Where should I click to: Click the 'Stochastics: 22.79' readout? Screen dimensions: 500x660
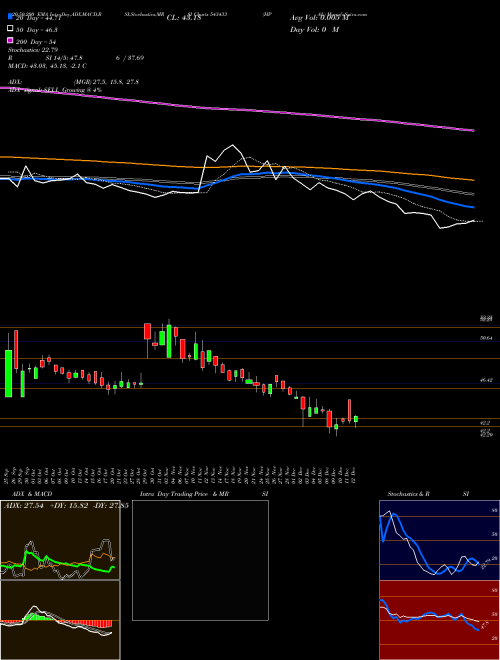pos(34,50)
